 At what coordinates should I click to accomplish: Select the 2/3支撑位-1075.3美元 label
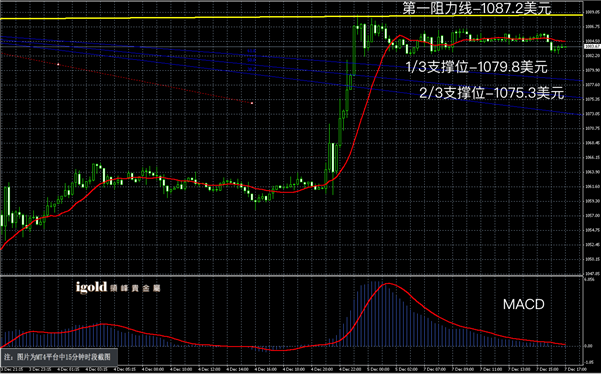pos(492,93)
